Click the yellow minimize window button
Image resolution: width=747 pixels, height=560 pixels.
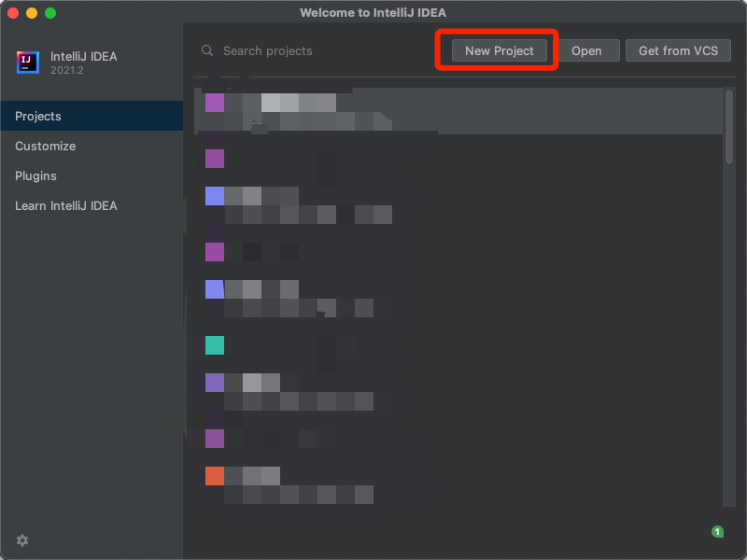(x=32, y=13)
